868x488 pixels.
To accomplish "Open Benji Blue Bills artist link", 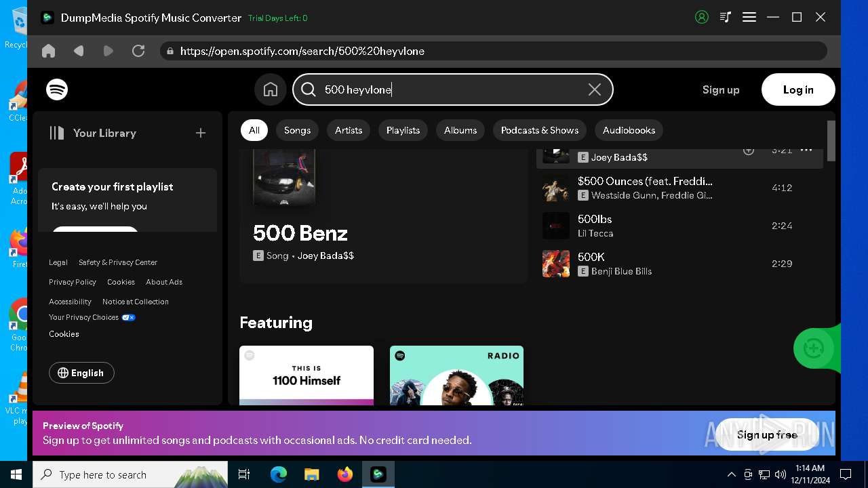I will point(621,271).
